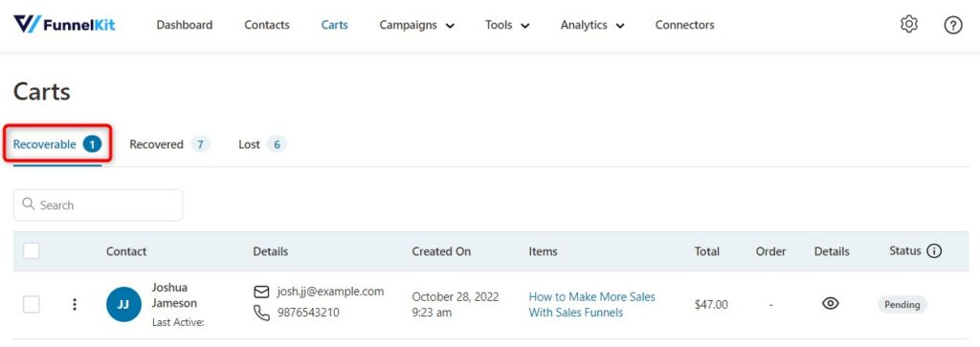Click the Created On column header
Viewport: 980px width, 347px height.
(x=441, y=251)
